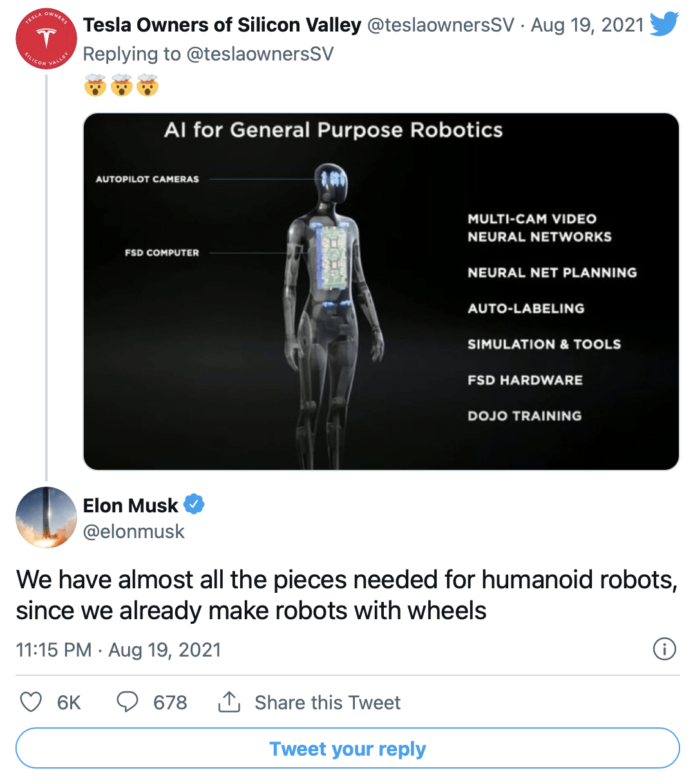
Task: Click the info circle icon on the tweet
Action: click(x=664, y=649)
